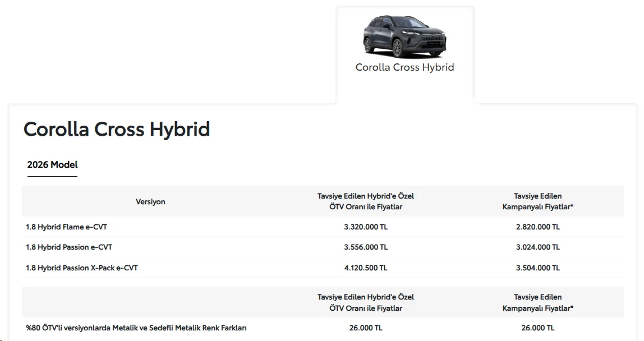Click the 3.556.000 TL price
The image size is (644, 341).
366,247
